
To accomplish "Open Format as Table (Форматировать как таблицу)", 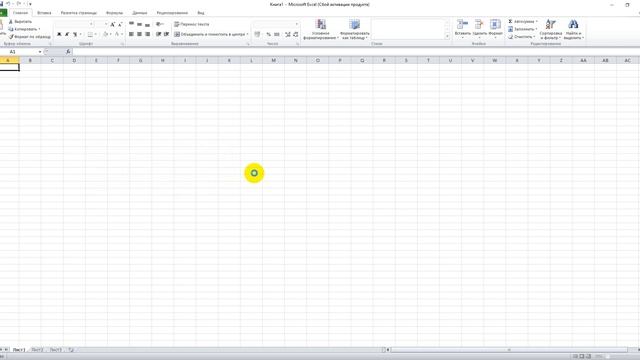I will pos(355,29).
